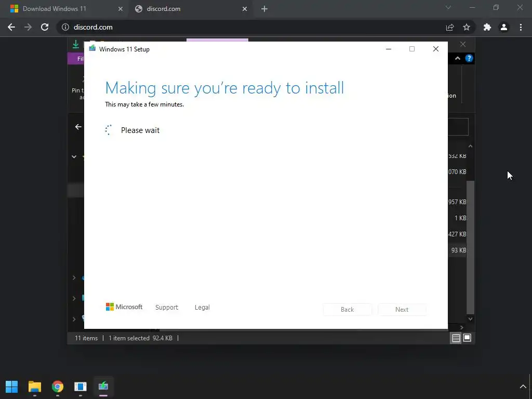Image resolution: width=532 pixels, height=399 pixels.
Task: Go forward in Chrome browser history
Action: pyautogui.click(x=28, y=27)
